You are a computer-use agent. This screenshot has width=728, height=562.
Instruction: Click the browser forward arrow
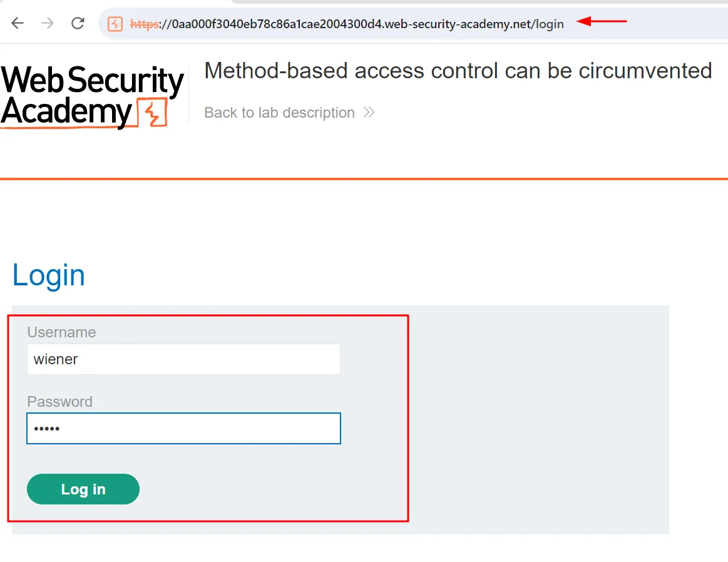(48, 24)
